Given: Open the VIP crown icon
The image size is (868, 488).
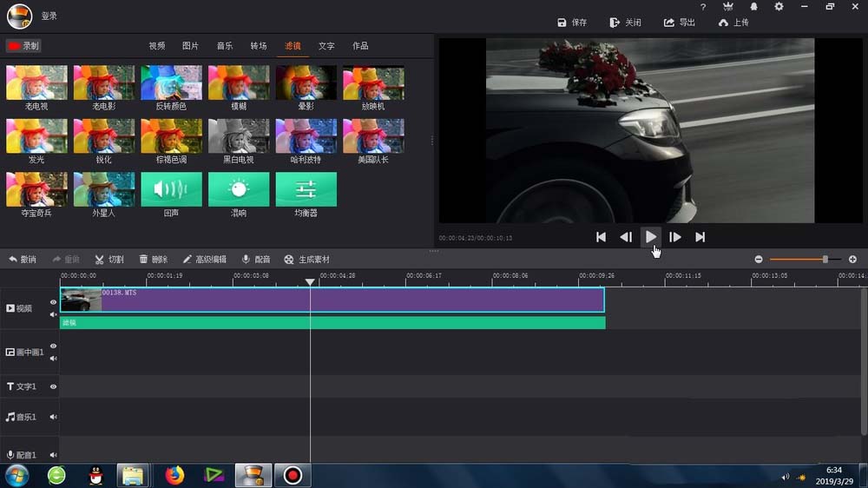Looking at the screenshot, I should tap(728, 7).
